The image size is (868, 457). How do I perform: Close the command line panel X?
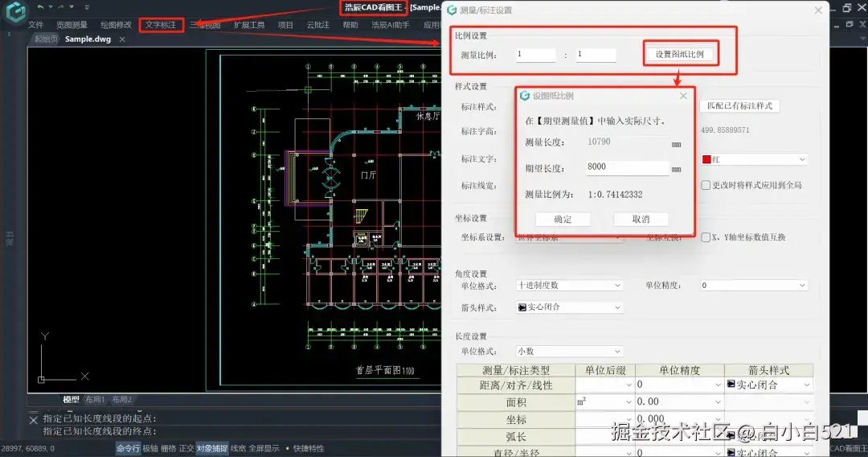pyautogui.click(x=33, y=420)
